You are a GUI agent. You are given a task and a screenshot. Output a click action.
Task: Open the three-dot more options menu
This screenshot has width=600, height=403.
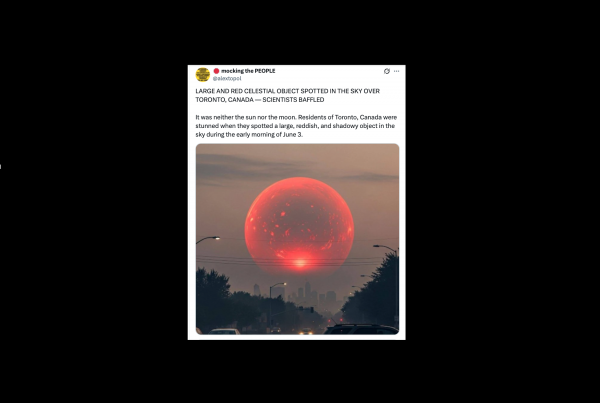(396, 71)
